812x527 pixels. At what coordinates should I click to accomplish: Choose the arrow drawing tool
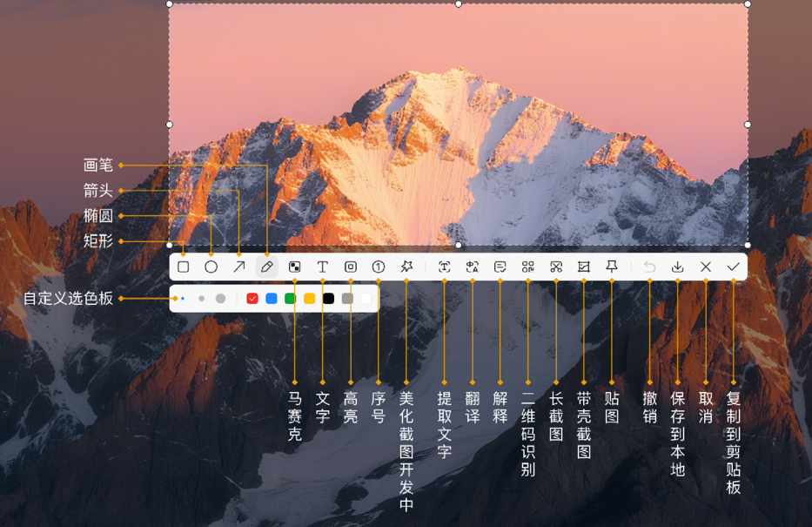(238, 267)
